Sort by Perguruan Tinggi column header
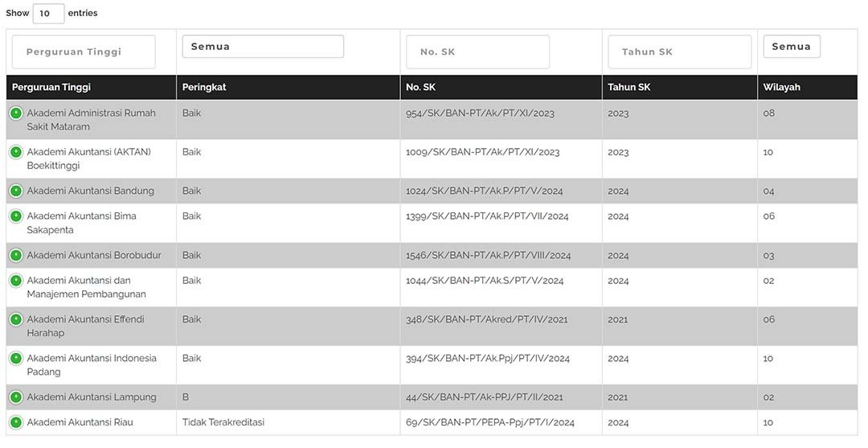The height and width of the screenshot is (448, 868). [51, 87]
